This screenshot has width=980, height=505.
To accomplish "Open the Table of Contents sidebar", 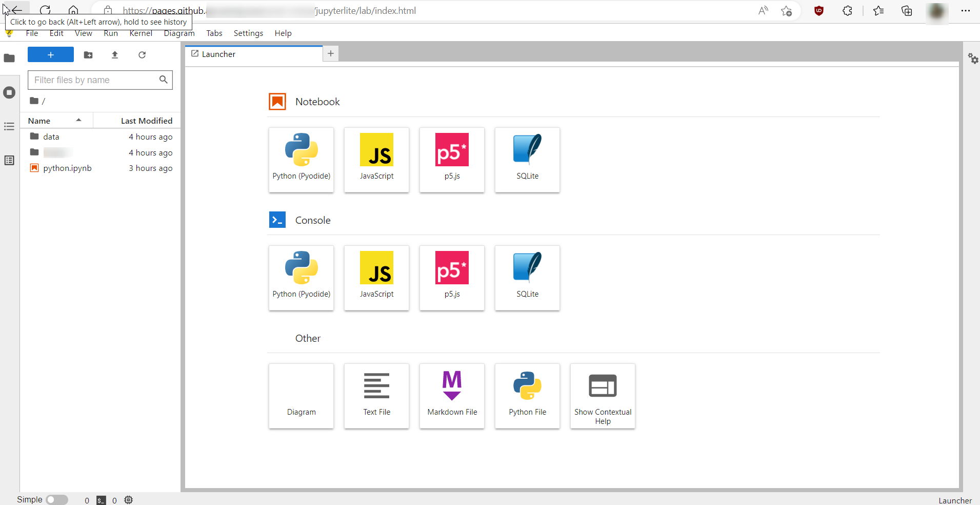I will point(9,126).
